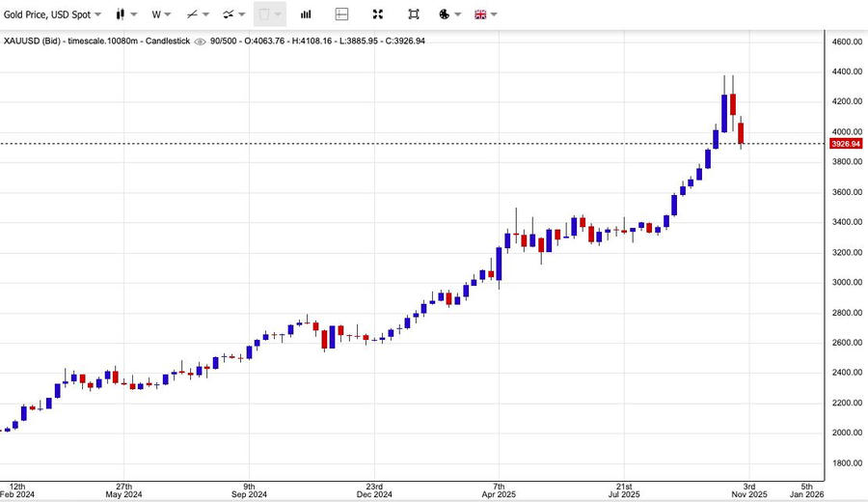Open the color theme palette menu
The image size is (868, 502).
point(449,14)
